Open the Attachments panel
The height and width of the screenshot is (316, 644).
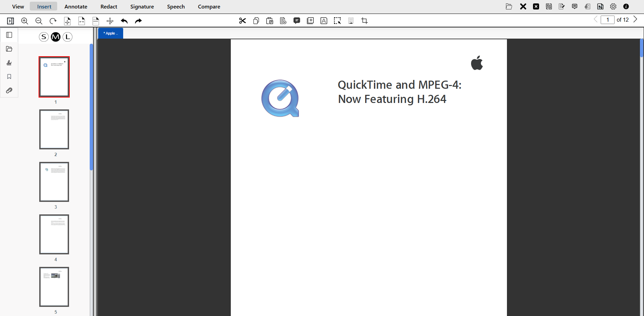point(9,90)
